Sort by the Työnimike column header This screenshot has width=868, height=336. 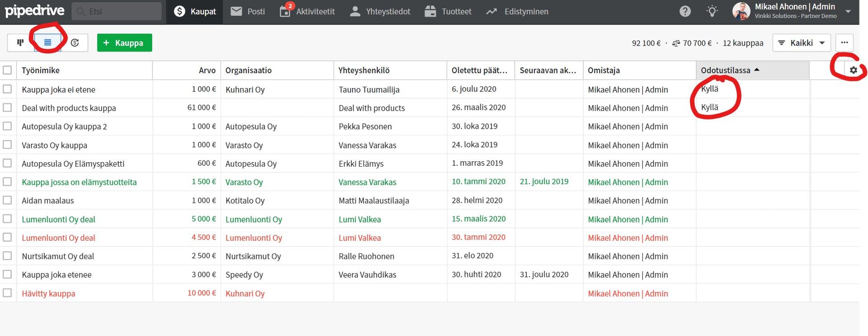85,70
